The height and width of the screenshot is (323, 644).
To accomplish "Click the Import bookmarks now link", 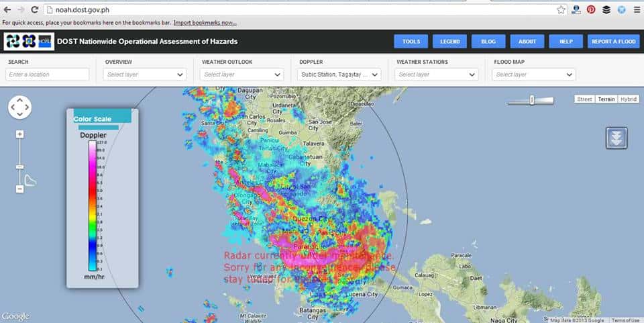I will pyautogui.click(x=205, y=23).
